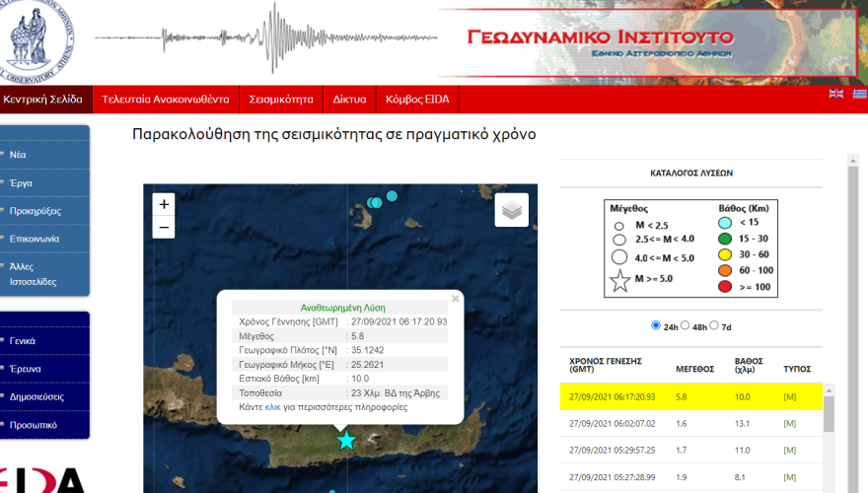Screen dimensions: 868x493
Task: Click the catalog list scrollbar thumb
Action: point(829,414)
